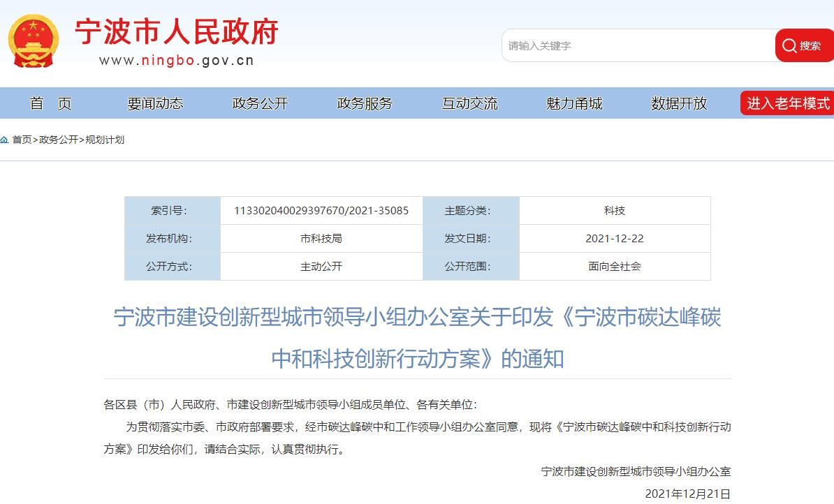Click the www.ningbo.gov.cn URL text
This screenshot has height=504, width=834.
point(177,61)
